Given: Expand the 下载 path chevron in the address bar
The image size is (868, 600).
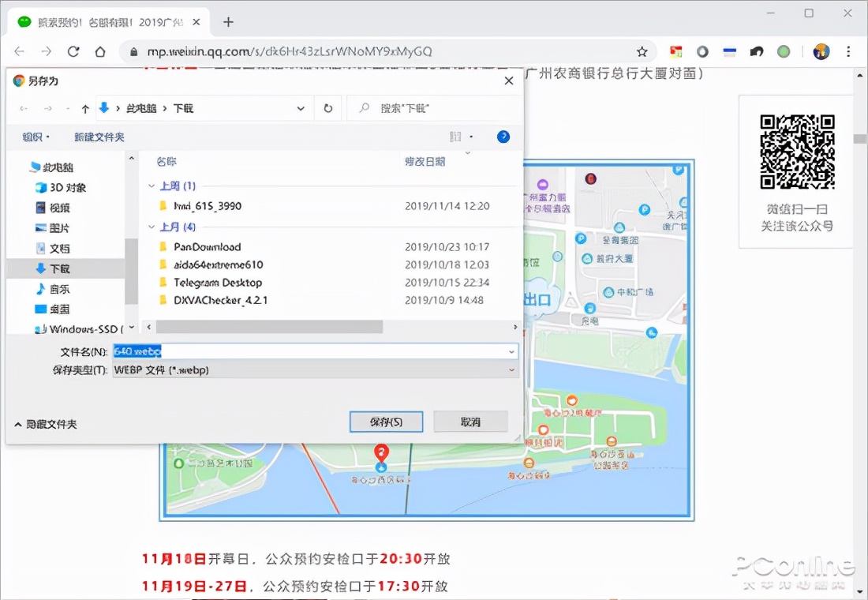Looking at the screenshot, I should pos(300,108).
